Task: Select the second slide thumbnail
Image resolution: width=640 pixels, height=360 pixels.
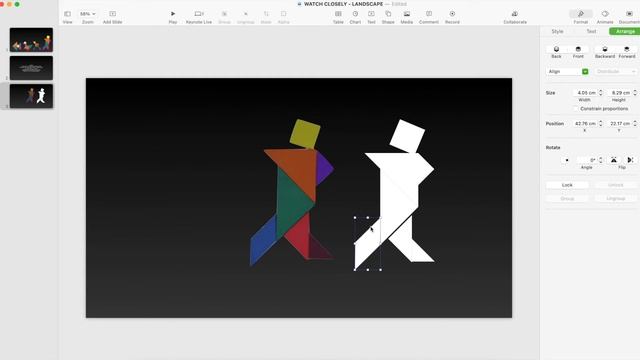Action: point(31,68)
